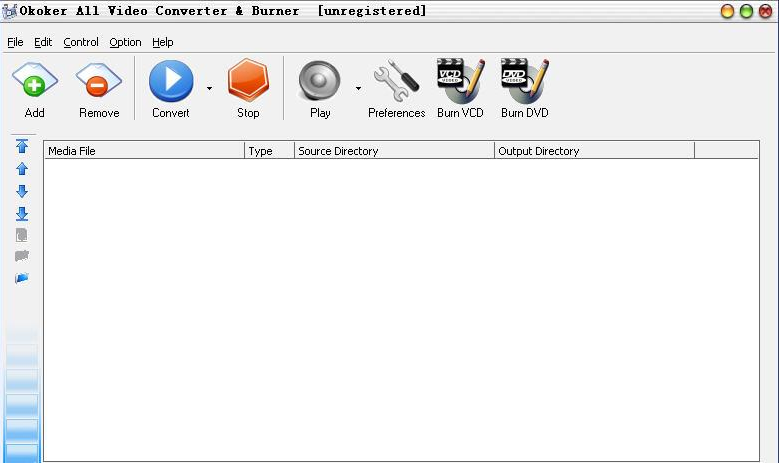This screenshot has width=779, height=463.
Task: Click the gray folder sidebar icon
Action: point(21,256)
